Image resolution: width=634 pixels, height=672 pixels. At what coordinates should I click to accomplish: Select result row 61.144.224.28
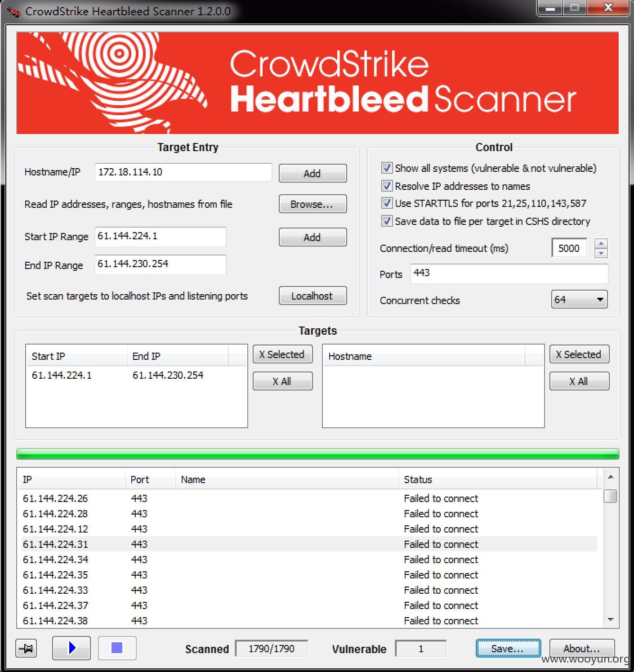(309, 514)
